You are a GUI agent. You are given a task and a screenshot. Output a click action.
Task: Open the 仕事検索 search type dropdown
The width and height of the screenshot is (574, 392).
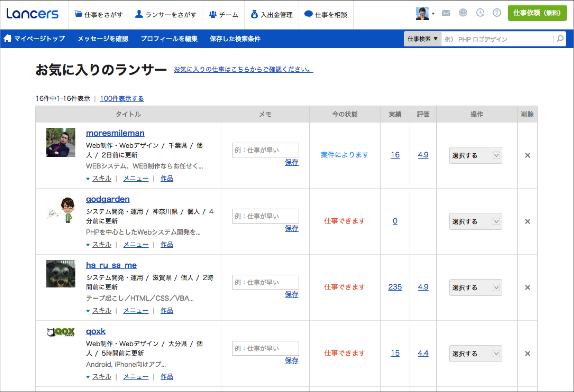tap(422, 39)
